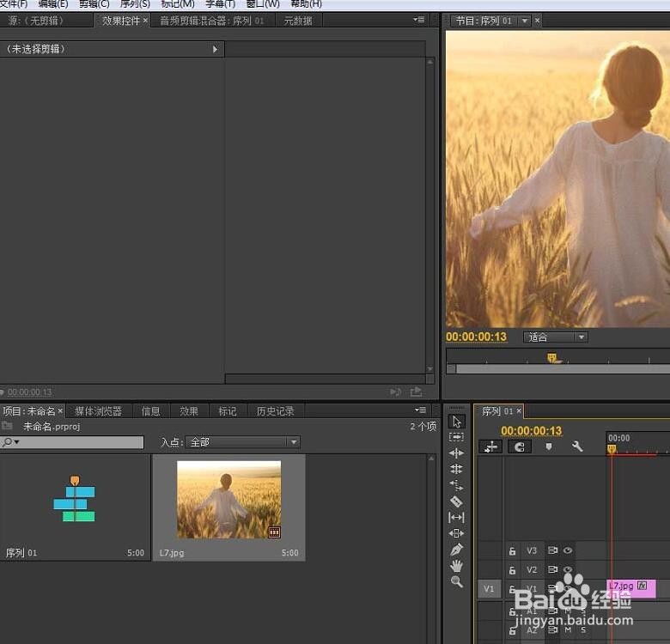This screenshot has width=670, height=644.
Task: Select the Rolling Edit tool
Action: [x=456, y=469]
